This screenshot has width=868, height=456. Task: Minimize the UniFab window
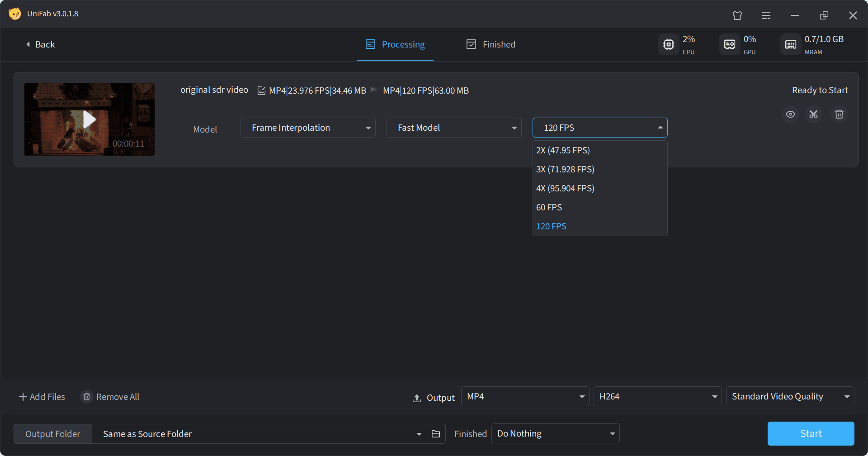point(795,15)
